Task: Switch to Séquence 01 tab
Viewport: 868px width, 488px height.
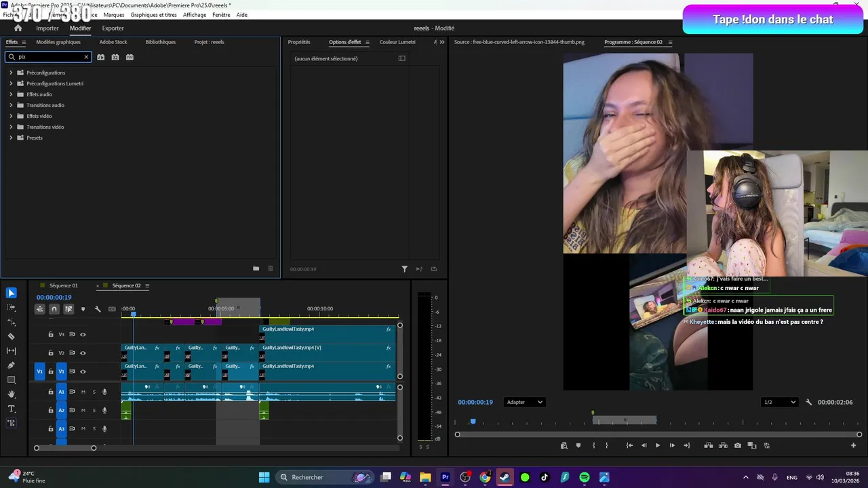Action: pos(63,285)
